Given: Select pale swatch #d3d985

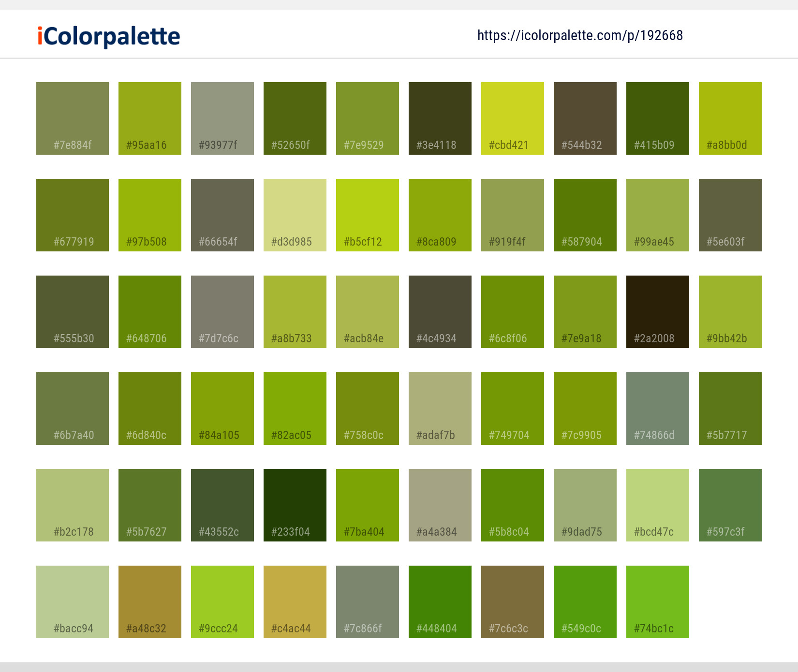Looking at the screenshot, I should click(295, 215).
